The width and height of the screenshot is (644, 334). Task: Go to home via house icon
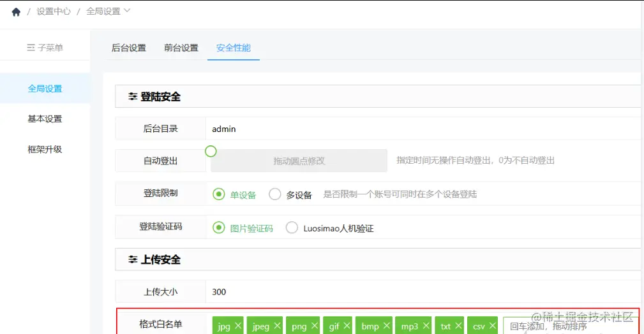(x=16, y=12)
